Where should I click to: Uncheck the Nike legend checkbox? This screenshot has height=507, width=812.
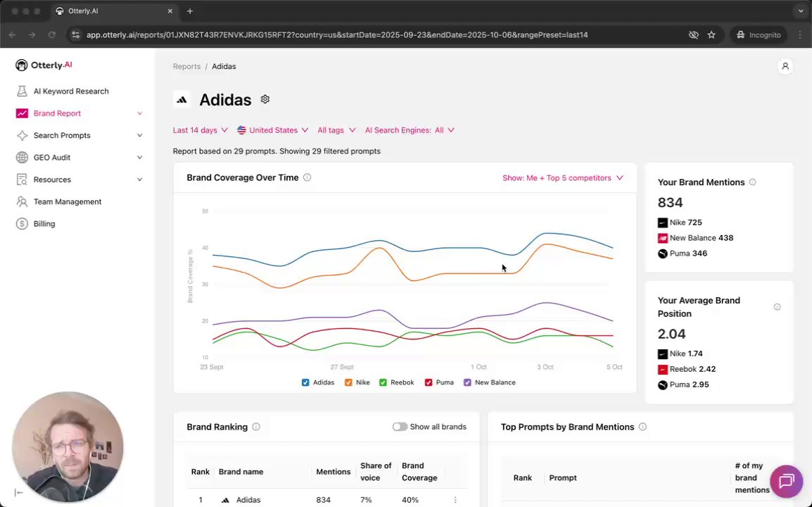pyautogui.click(x=348, y=382)
